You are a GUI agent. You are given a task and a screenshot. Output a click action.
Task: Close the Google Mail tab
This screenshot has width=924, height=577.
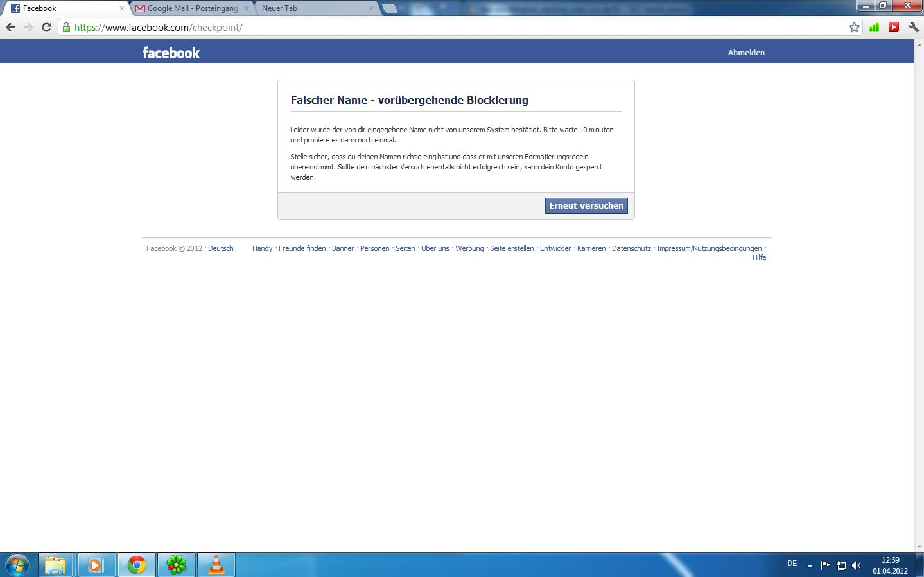click(x=247, y=8)
